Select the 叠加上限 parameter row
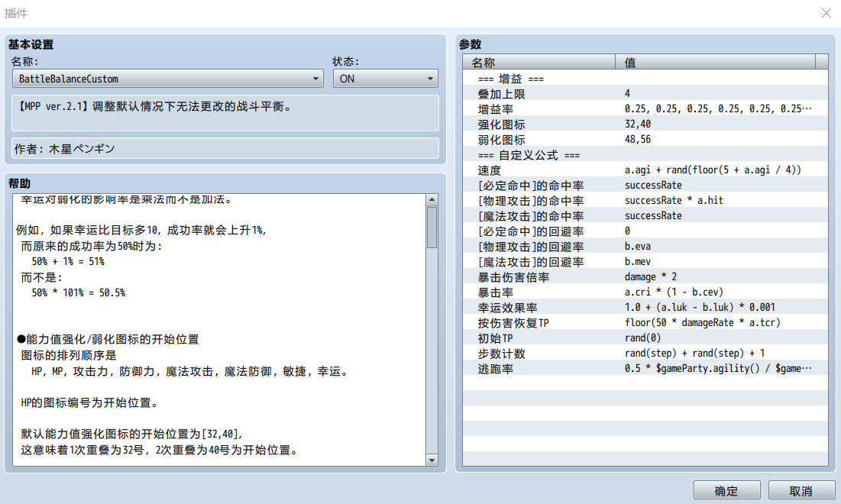 [x=645, y=93]
